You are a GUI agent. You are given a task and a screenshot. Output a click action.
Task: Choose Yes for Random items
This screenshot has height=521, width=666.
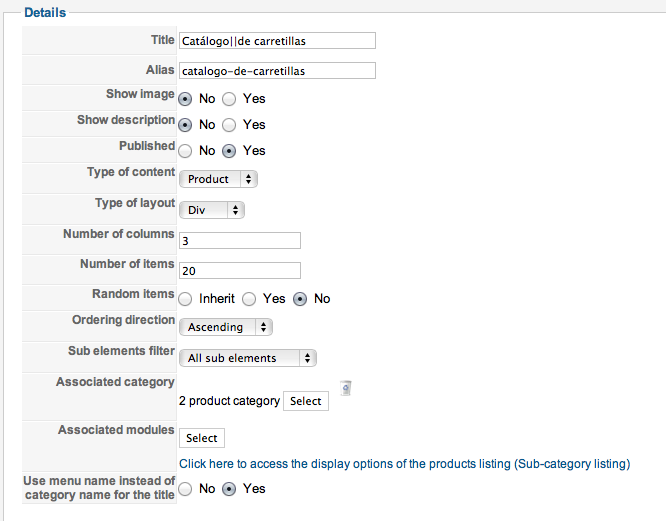tap(249, 299)
